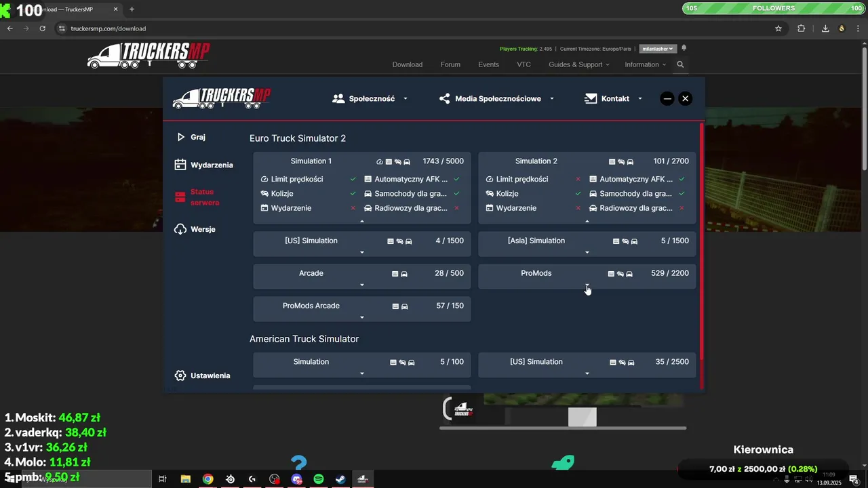This screenshot has width=868, height=488.
Task: Open the Download link on TruckersMP website
Action: tap(408, 64)
